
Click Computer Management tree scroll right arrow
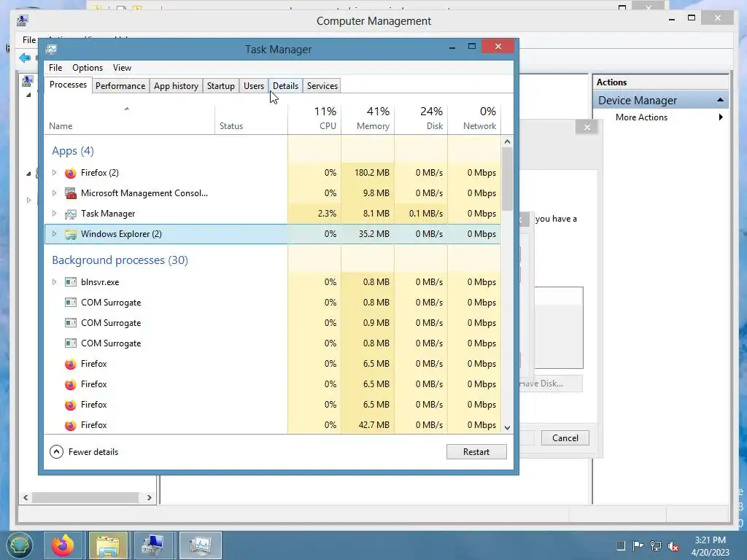click(x=149, y=497)
